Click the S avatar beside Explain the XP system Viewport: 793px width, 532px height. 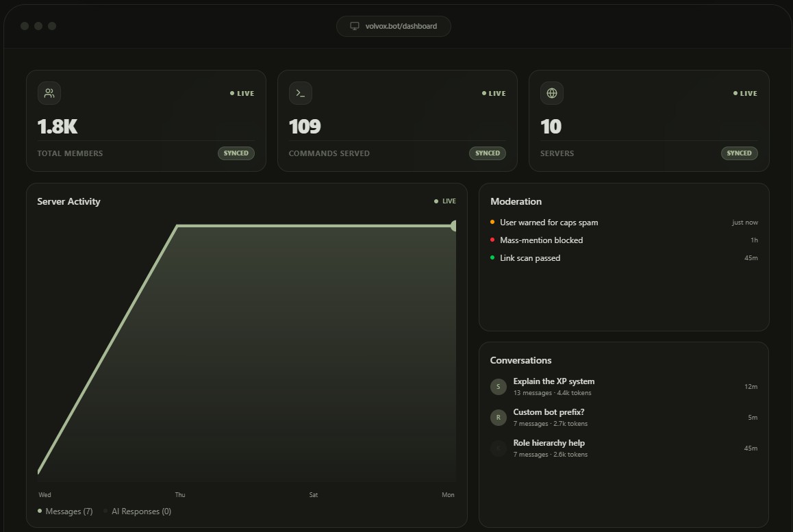(498, 386)
